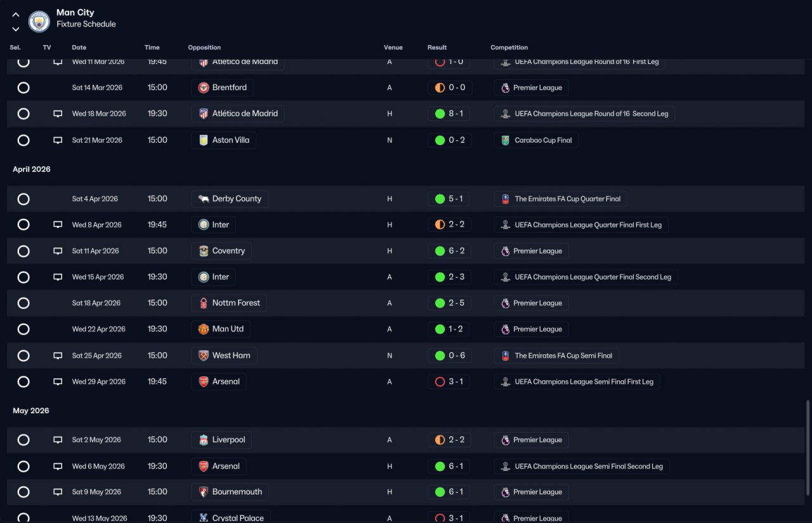Click the Coventry club badge icon
This screenshot has height=523, width=812.
(204, 251)
